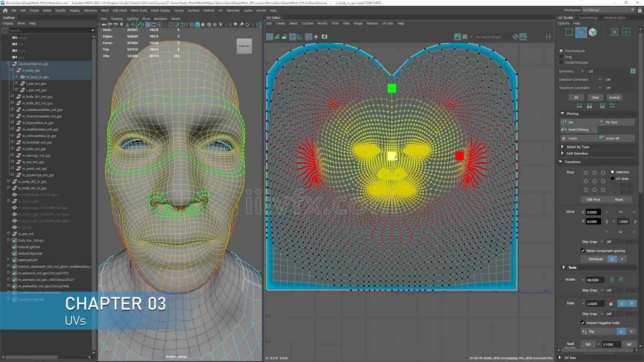
Task: Click the grid display icon in UV Editor
Action: tap(308, 37)
